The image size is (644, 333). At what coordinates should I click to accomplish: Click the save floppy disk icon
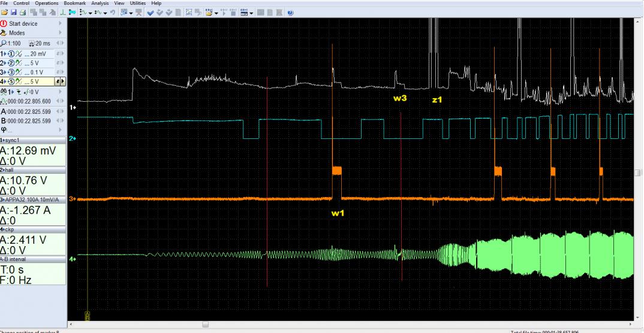[14, 13]
